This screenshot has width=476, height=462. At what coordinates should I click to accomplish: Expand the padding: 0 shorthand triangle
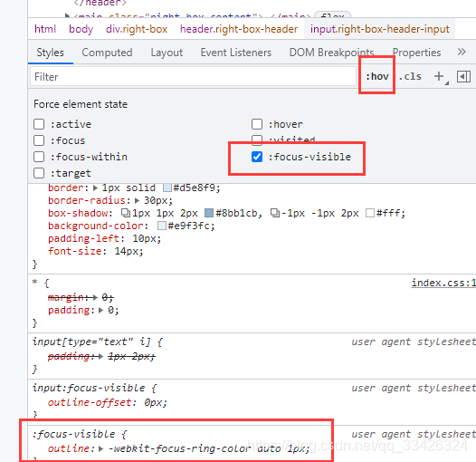pyautogui.click(x=101, y=311)
